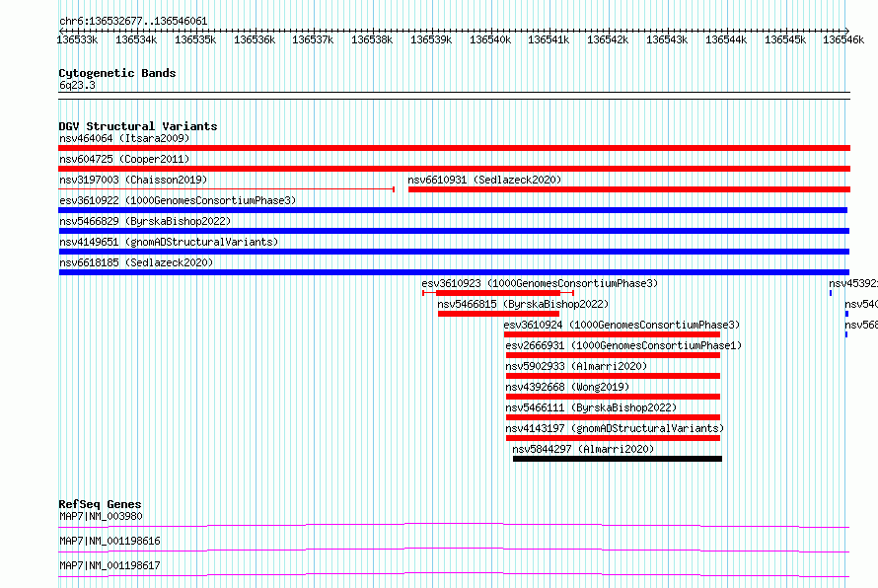Open esv3610923 (1000GenomesConsortiumPhase3) label
Screen dimensions: 878x588
point(540,283)
